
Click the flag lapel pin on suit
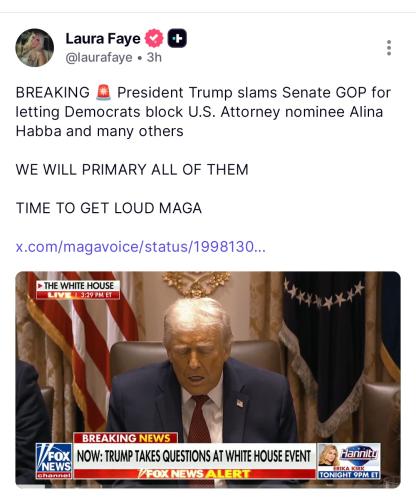[240, 403]
